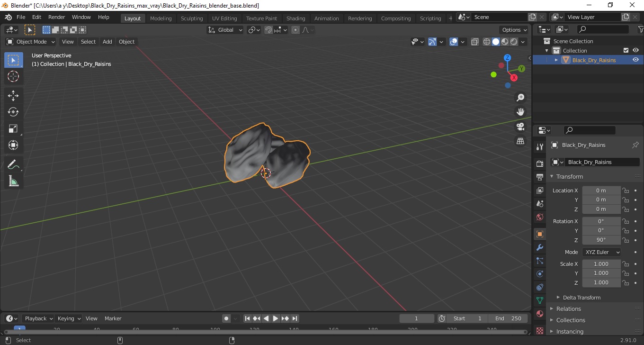644x345 pixels.
Task: Open Keying dropdown in timeline
Action: point(69,318)
